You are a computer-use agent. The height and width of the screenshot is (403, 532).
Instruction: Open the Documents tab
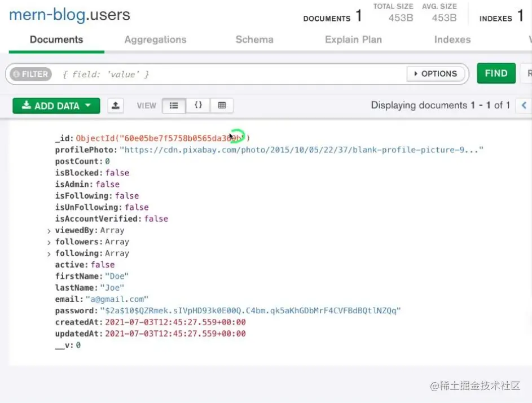[56, 40]
